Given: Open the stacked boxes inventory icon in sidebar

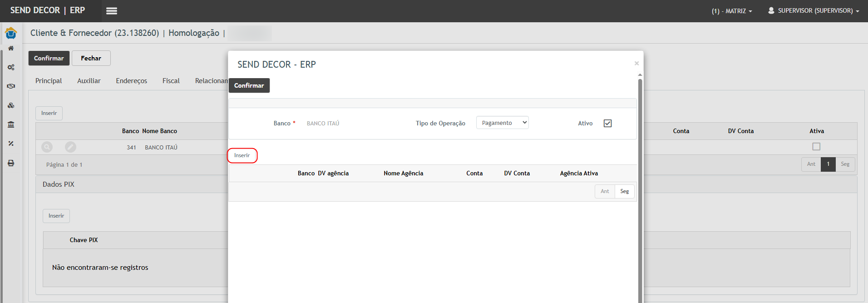Looking at the screenshot, I should (11, 105).
